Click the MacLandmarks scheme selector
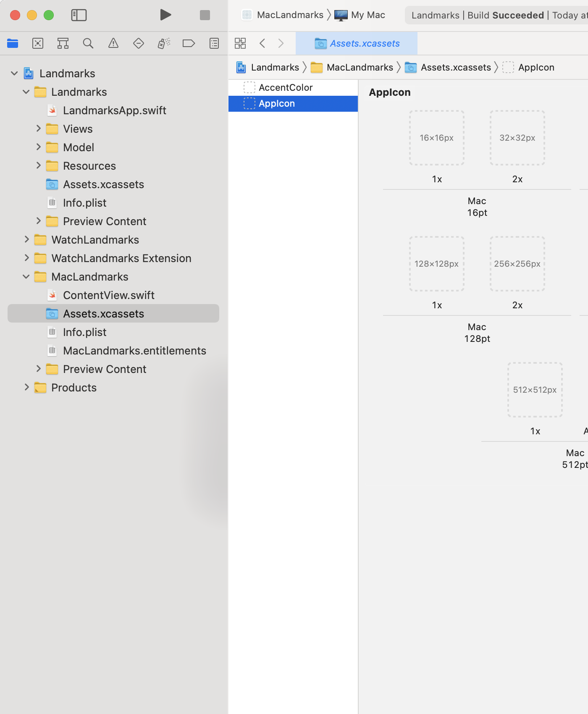The width and height of the screenshot is (588, 714). 290,15
